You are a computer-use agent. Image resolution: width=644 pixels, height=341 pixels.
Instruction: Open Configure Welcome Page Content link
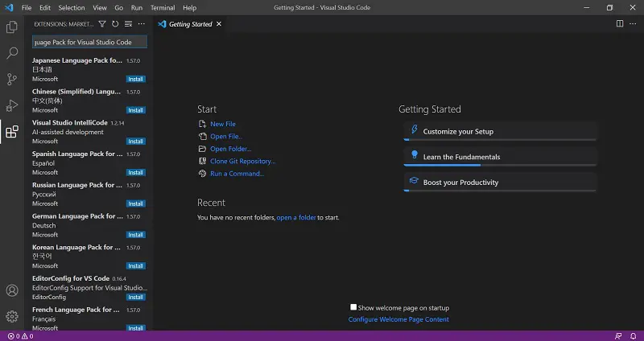point(398,319)
